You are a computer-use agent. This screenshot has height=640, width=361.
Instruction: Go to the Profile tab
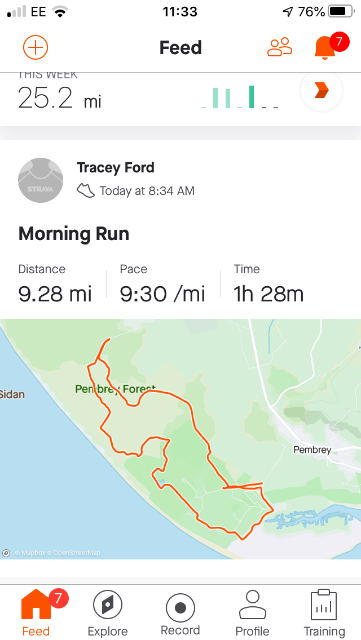(x=252, y=613)
